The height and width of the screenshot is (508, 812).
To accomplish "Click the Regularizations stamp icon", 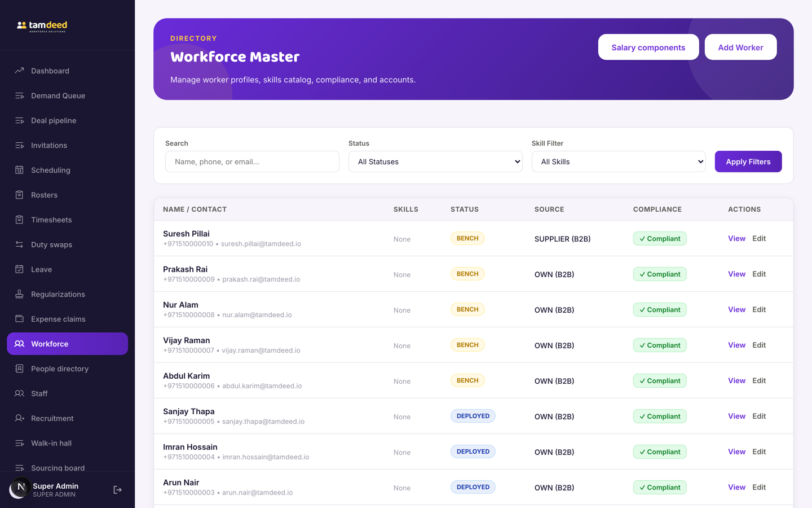I will pos(19,294).
